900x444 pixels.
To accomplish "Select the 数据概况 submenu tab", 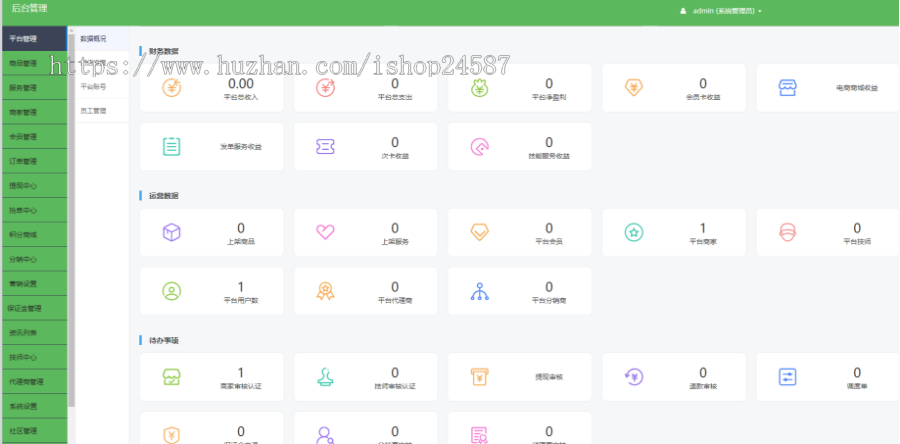I will coord(102,38).
